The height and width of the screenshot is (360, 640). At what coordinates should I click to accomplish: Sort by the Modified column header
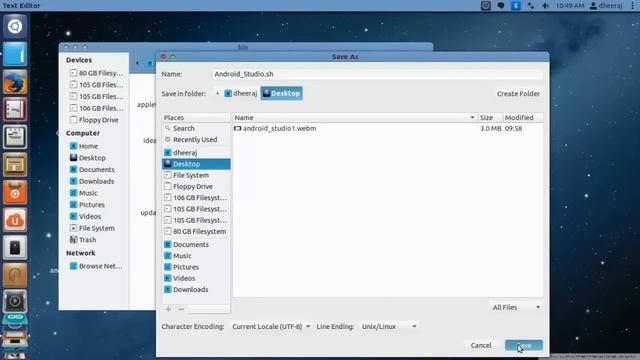click(522, 118)
